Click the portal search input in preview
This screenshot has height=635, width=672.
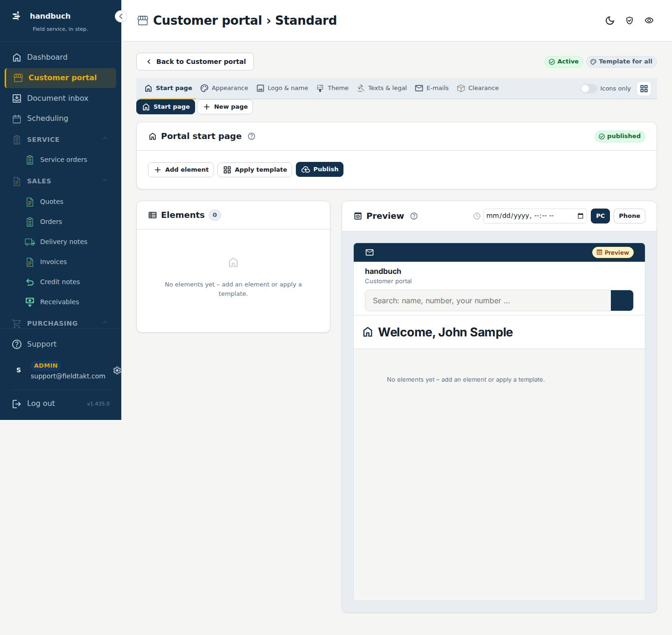pyautogui.click(x=488, y=300)
